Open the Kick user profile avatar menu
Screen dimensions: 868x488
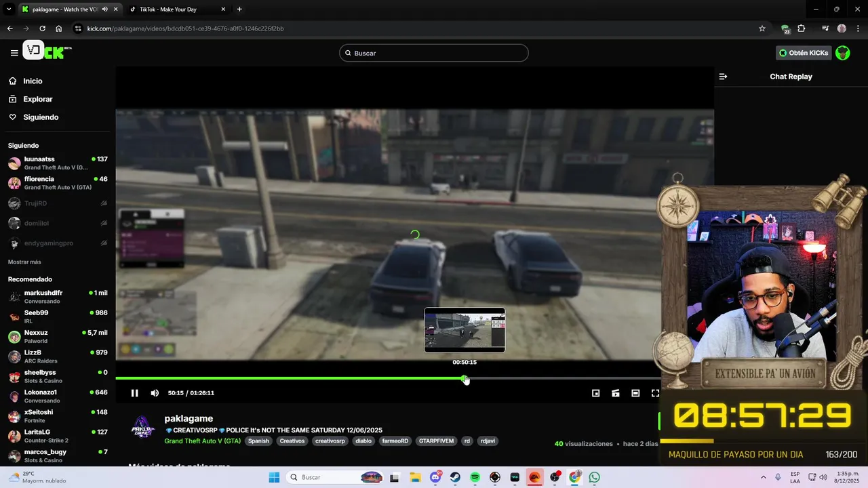coord(842,53)
